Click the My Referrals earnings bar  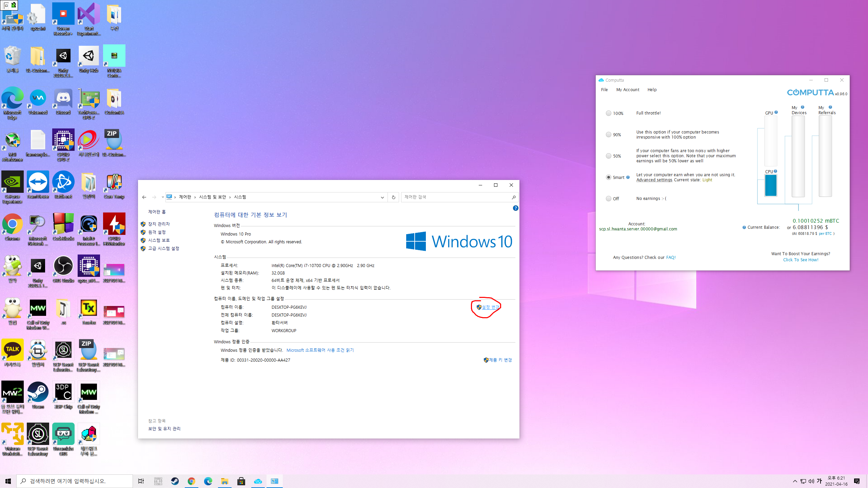pos(825,156)
